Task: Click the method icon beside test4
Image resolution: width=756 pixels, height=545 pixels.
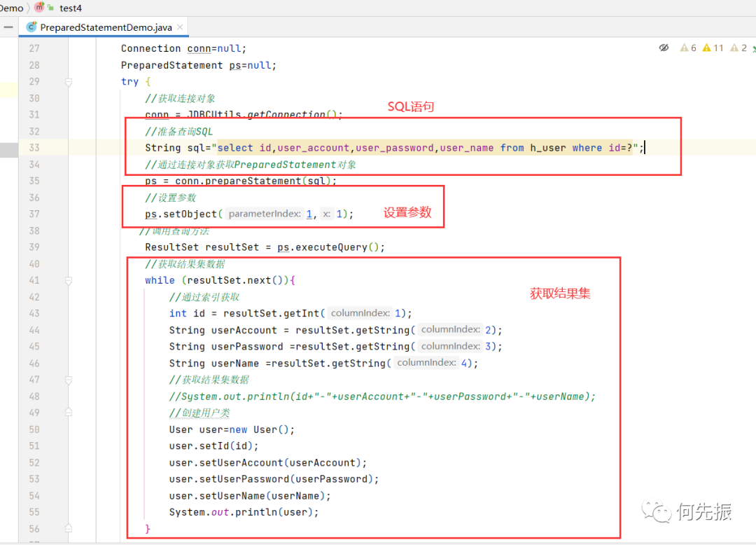Action: pos(39,7)
